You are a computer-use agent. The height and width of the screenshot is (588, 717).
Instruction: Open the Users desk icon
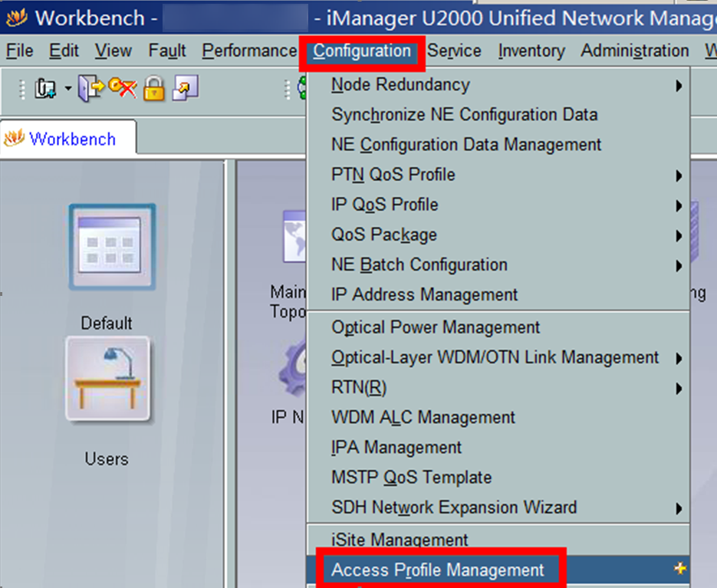107,379
